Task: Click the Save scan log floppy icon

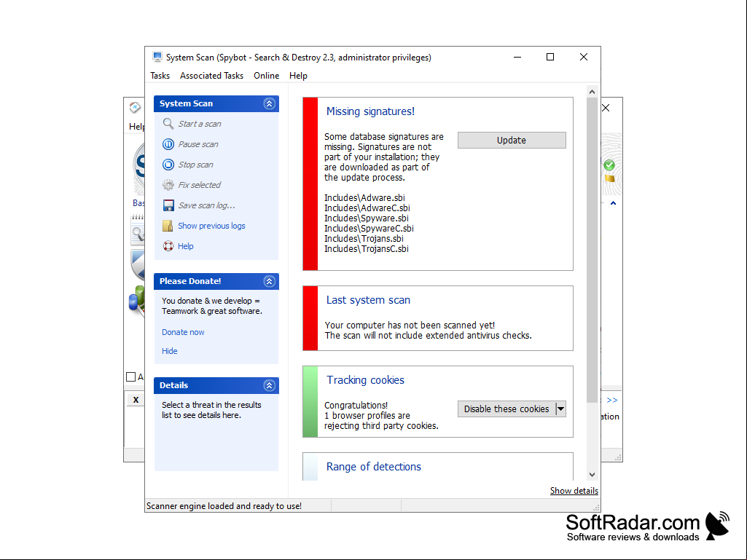Action: pos(168,205)
